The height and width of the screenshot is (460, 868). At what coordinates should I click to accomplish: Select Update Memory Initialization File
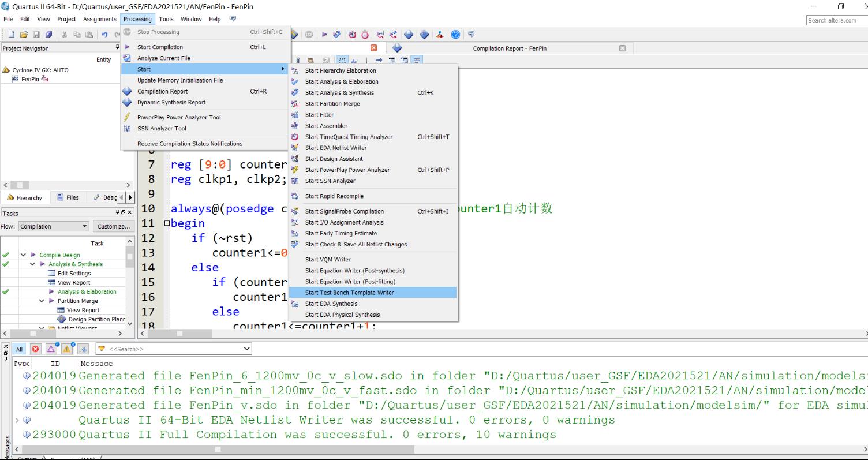(205, 80)
